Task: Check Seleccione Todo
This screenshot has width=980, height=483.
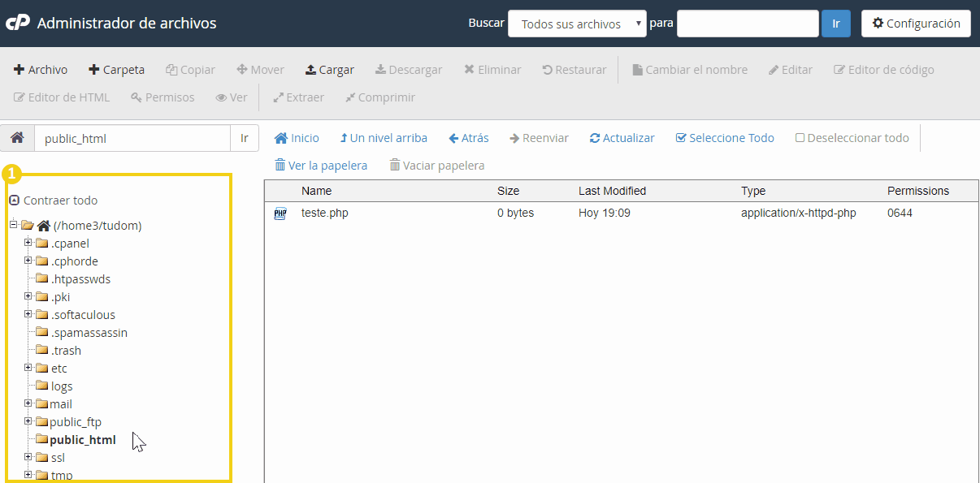Action: (x=725, y=138)
